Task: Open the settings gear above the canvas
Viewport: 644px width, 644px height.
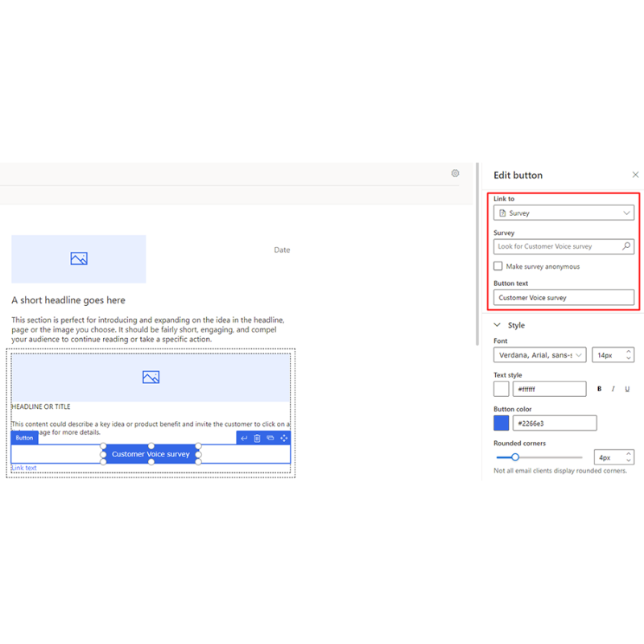Action: point(455,173)
